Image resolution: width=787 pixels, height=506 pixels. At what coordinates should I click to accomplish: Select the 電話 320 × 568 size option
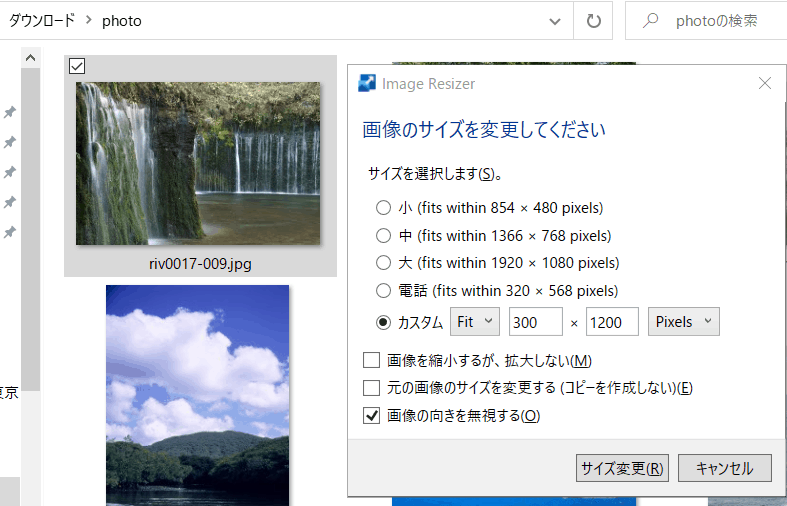pyautogui.click(x=383, y=291)
